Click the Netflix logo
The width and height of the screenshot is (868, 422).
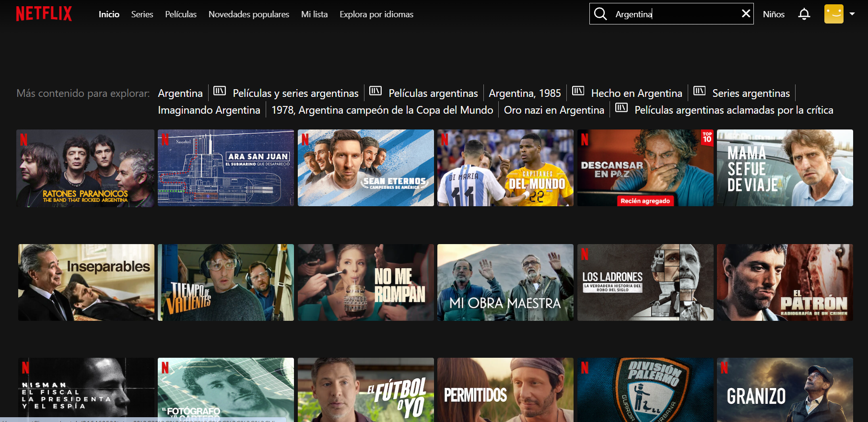point(44,14)
